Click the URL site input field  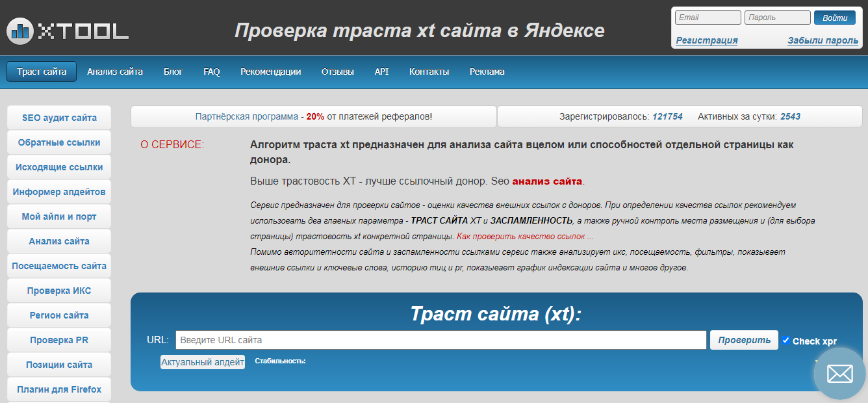(440, 340)
